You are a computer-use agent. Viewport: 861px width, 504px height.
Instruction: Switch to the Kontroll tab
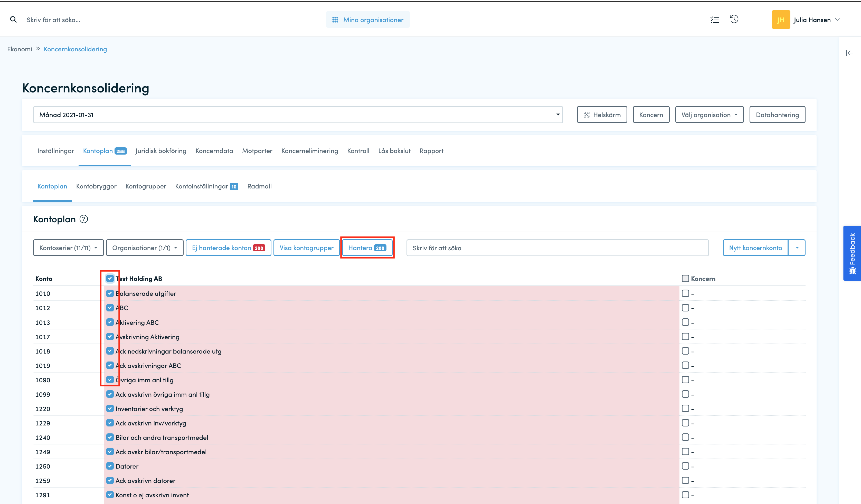pos(358,151)
